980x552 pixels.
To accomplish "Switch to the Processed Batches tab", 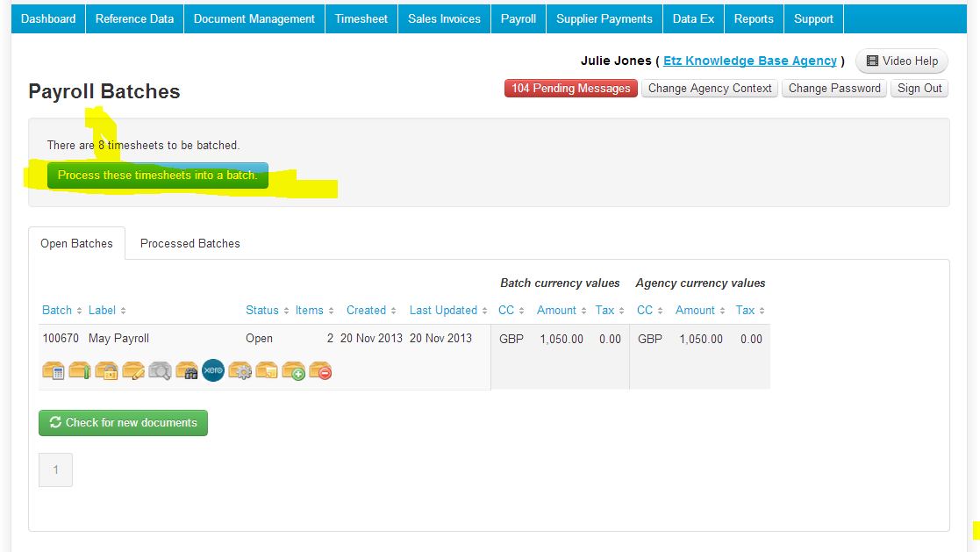I will click(x=190, y=243).
